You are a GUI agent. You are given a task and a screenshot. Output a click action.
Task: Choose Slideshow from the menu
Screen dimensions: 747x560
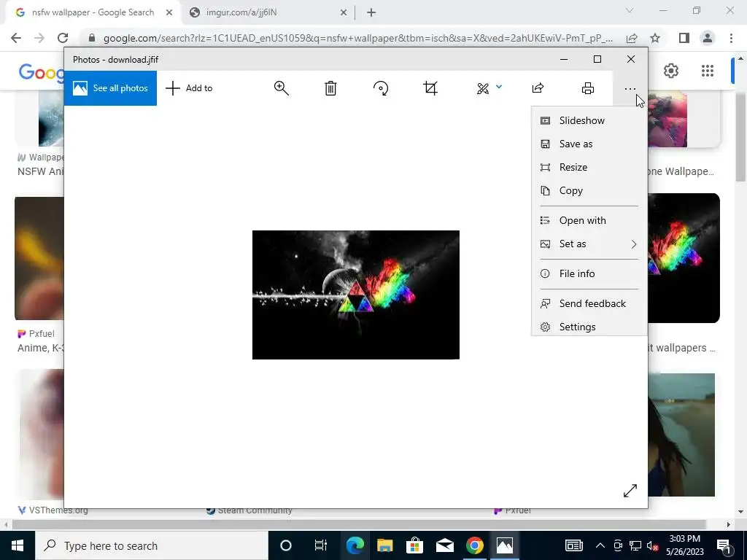pyautogui.click(x=589, y=120)
